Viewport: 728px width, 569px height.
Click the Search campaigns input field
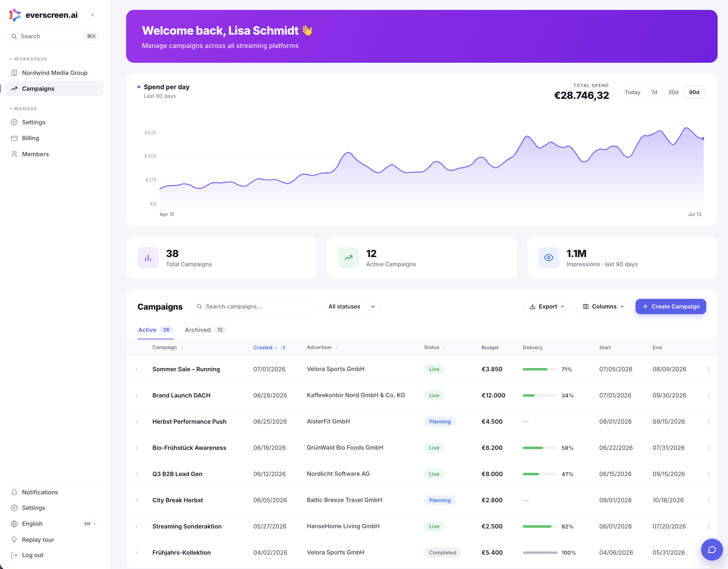254,306
